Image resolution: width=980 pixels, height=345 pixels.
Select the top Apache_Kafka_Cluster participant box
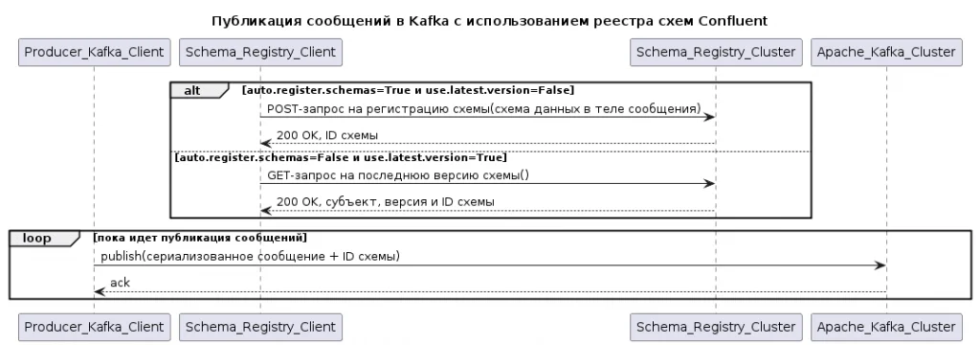tap(886, 52)
